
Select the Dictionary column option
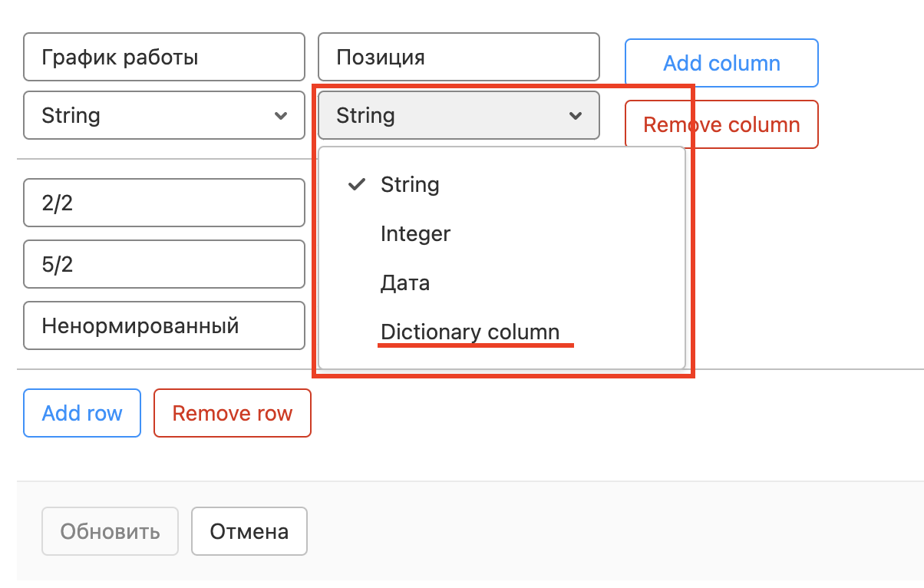pos(470,332)
